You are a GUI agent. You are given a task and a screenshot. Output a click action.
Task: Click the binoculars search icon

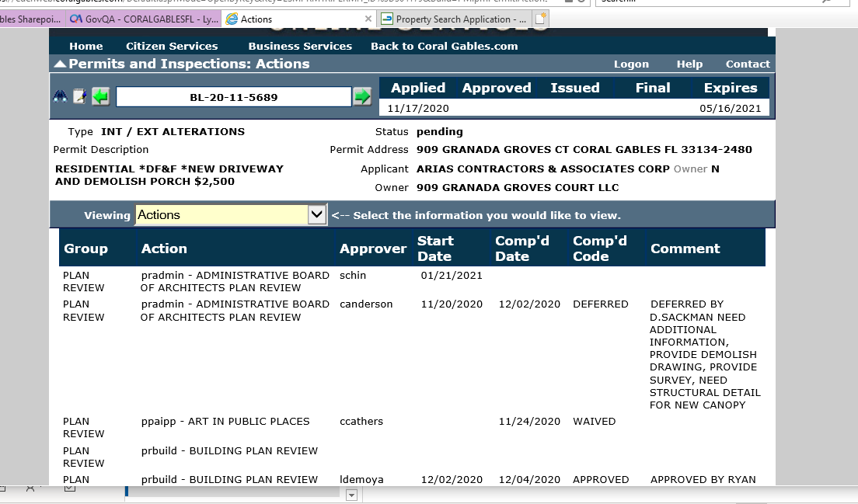(x=60, y=96)
